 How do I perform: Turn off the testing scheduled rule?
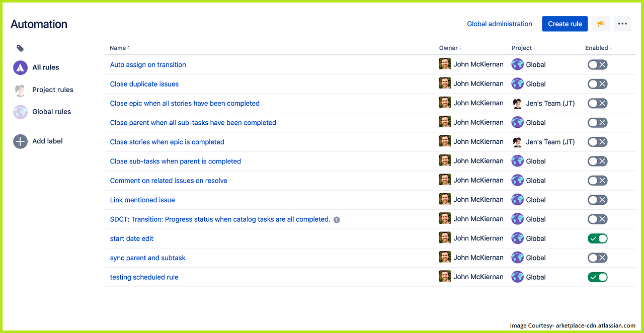click(x=597, y=277)
